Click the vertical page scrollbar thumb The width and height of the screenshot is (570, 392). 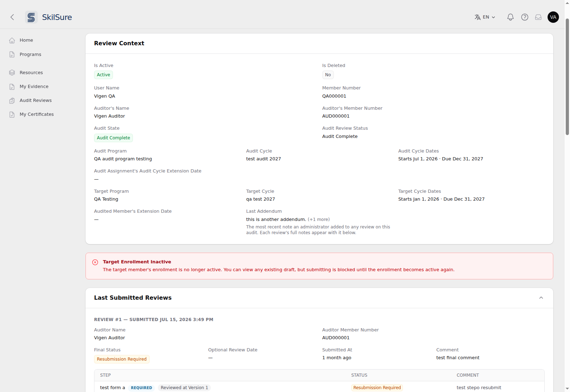pos(567,77)
